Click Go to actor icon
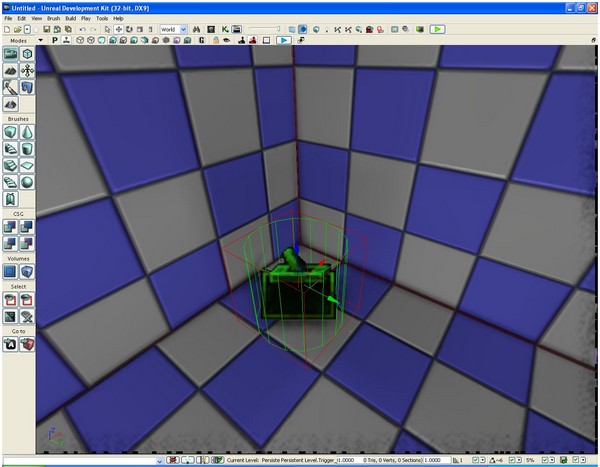The width and height of the screenshot is (600, 467). [10, 344]
